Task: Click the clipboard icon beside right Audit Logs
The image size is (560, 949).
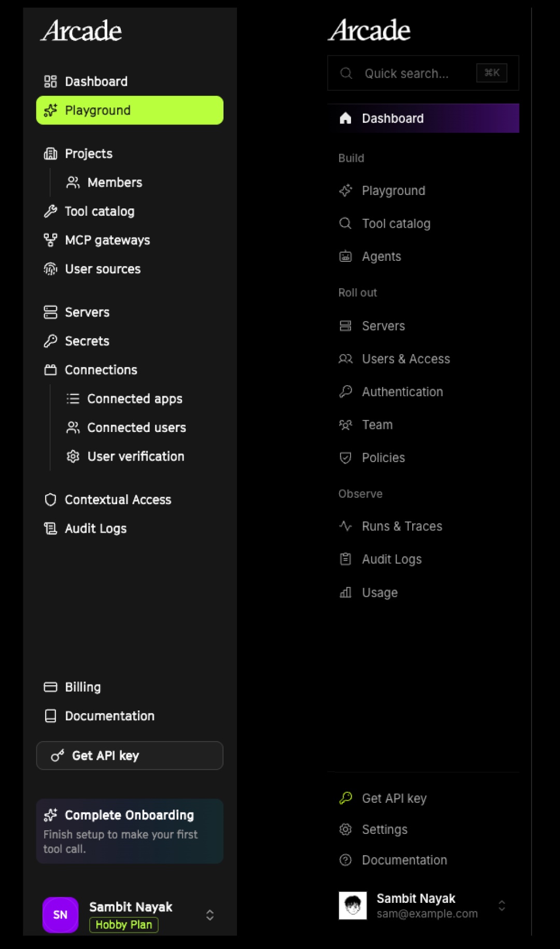Action: pyautogui.click(x=345, y=559)
